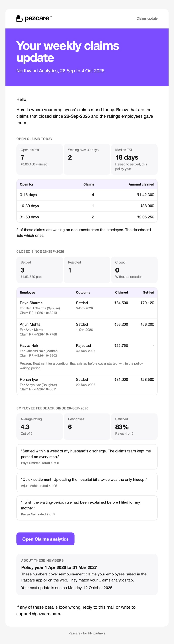Click the Median TAT '18 days' value
This screenshot has width=174, height=644.
coord(127,157)
